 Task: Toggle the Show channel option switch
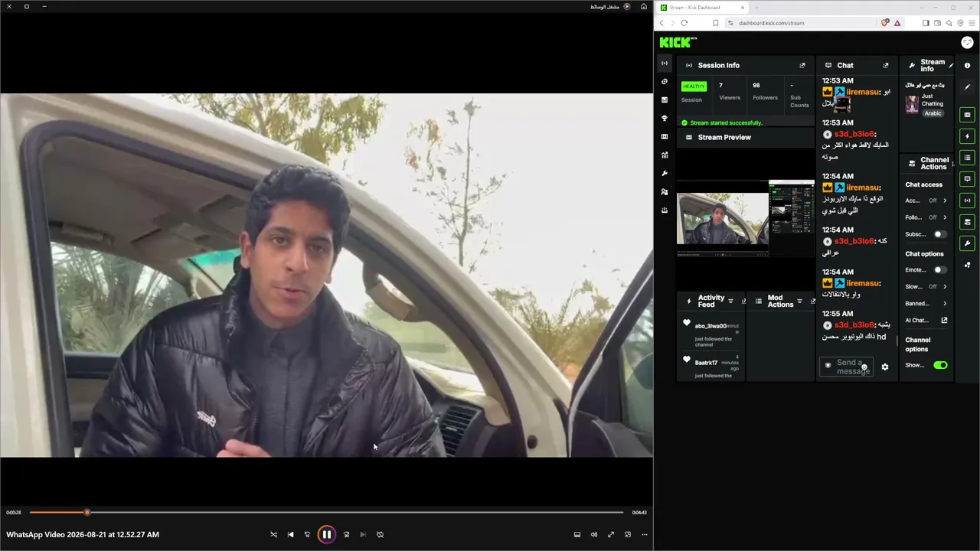(940, 365)
